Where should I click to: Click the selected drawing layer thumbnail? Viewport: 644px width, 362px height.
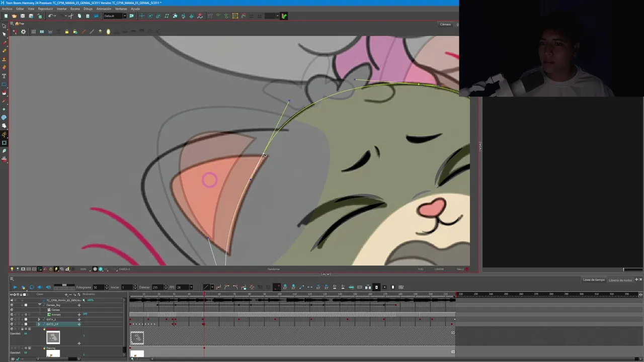[53, 337]
